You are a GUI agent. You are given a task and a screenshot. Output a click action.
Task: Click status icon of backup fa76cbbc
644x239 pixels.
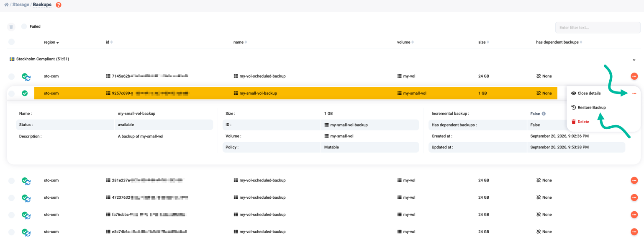tap(26, 215)
